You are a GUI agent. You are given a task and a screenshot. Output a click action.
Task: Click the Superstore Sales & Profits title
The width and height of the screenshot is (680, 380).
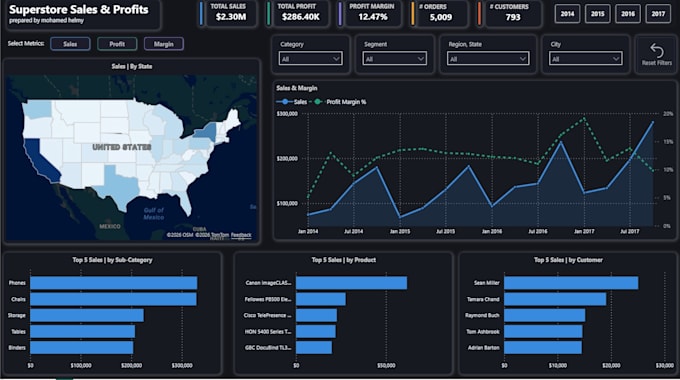(78, 10)
